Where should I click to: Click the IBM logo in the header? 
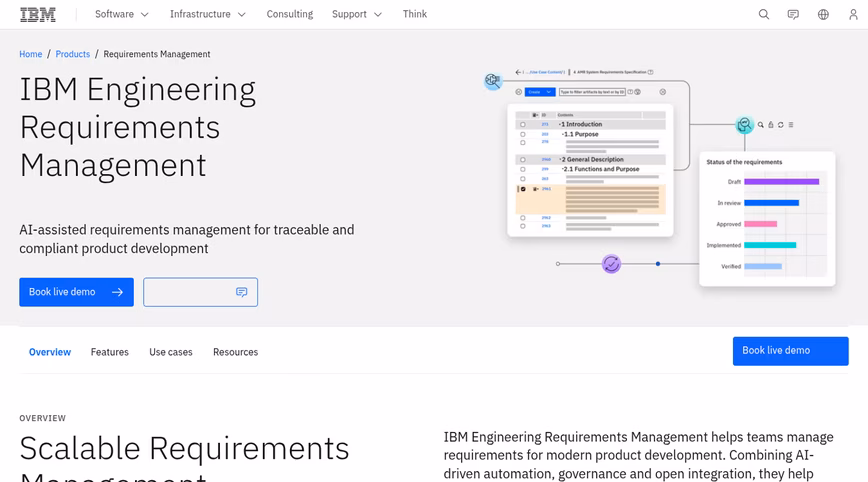[x=38, y=14]
